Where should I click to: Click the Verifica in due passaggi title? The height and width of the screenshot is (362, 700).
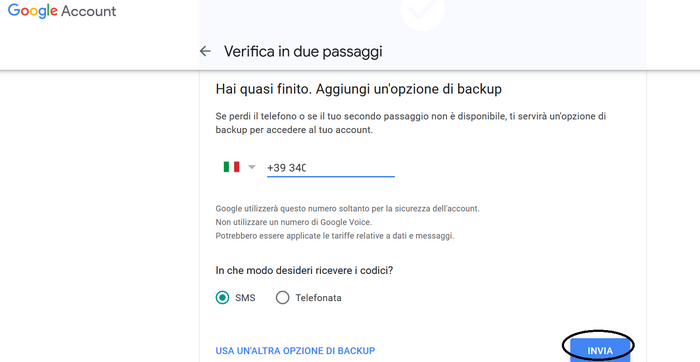coord(303,51)
